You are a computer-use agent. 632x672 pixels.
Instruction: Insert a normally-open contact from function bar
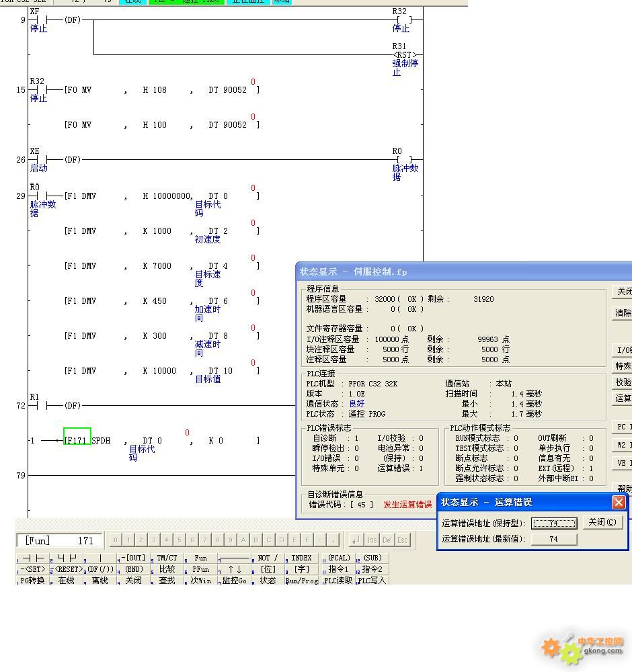(32, 558)
